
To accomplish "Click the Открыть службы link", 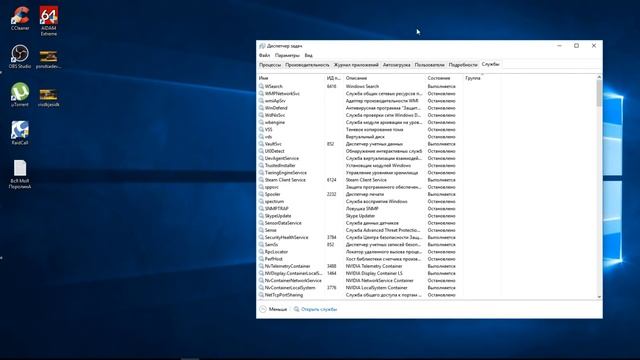I will (x=319, y=309).
